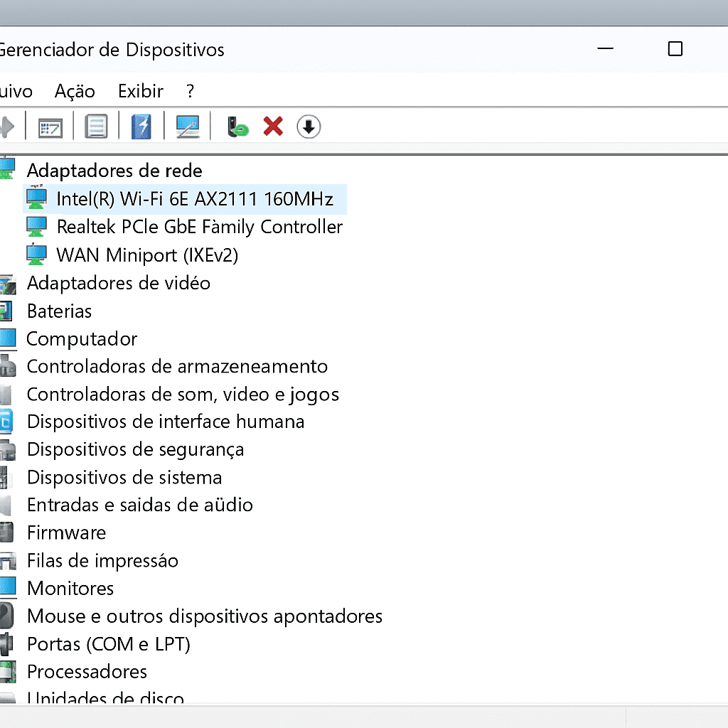Click Filas de impressão in the device list

tap(102, 560)
